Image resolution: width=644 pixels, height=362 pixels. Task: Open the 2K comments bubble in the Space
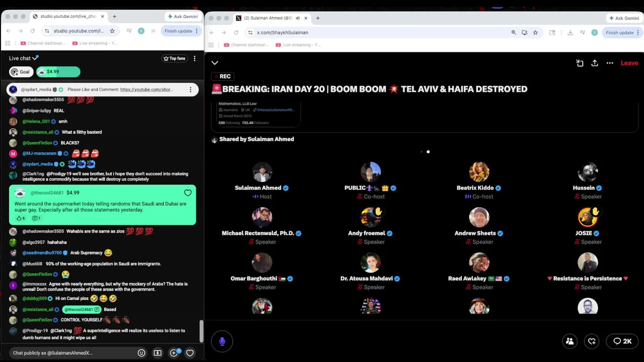[x=622, y=341]
